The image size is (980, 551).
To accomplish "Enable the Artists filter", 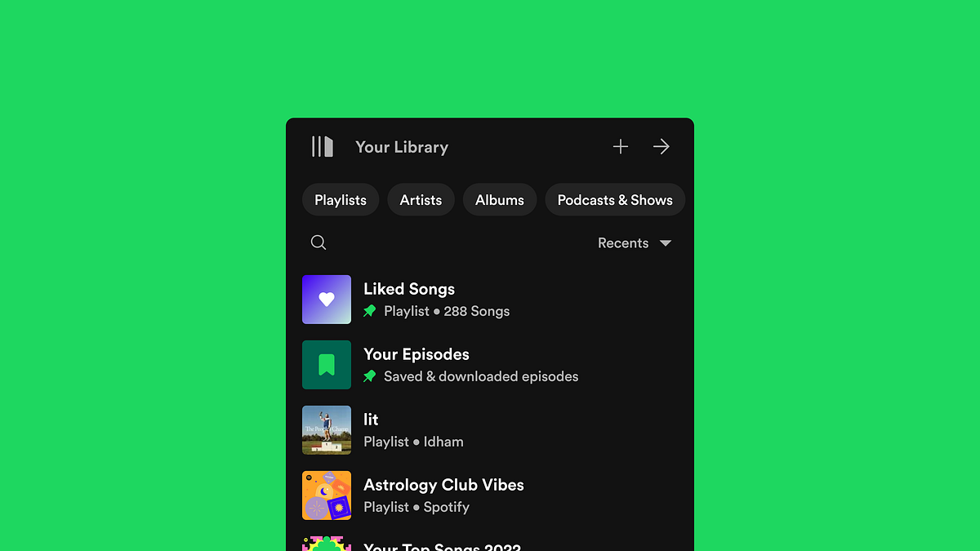I will (421, 199).
